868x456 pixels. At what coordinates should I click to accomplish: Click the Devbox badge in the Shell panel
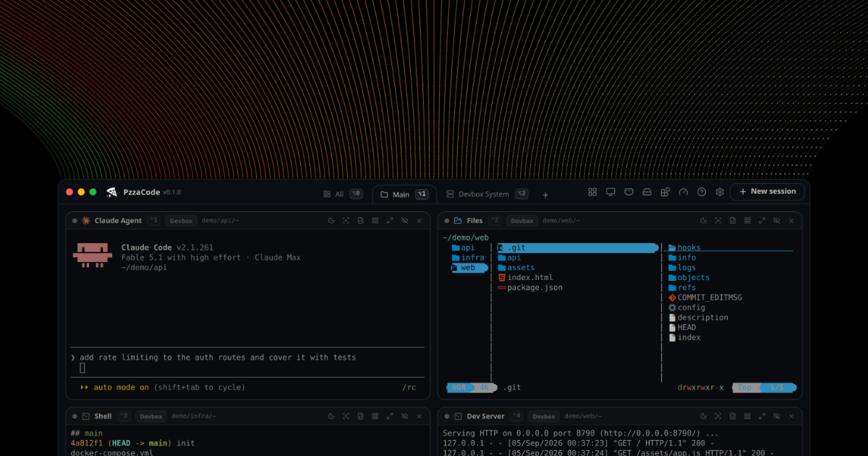151,417
